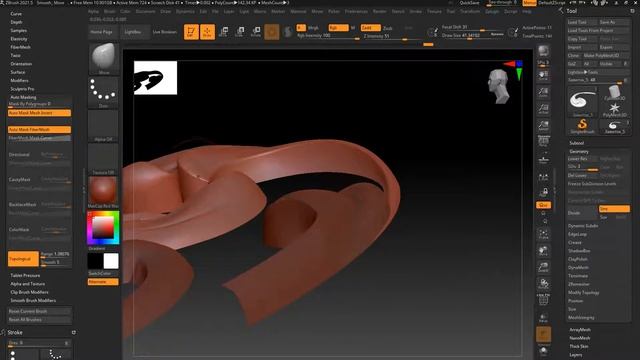Open the Dots stroke type picker
This screenshot has width=640, height=360.
point(104,92)
